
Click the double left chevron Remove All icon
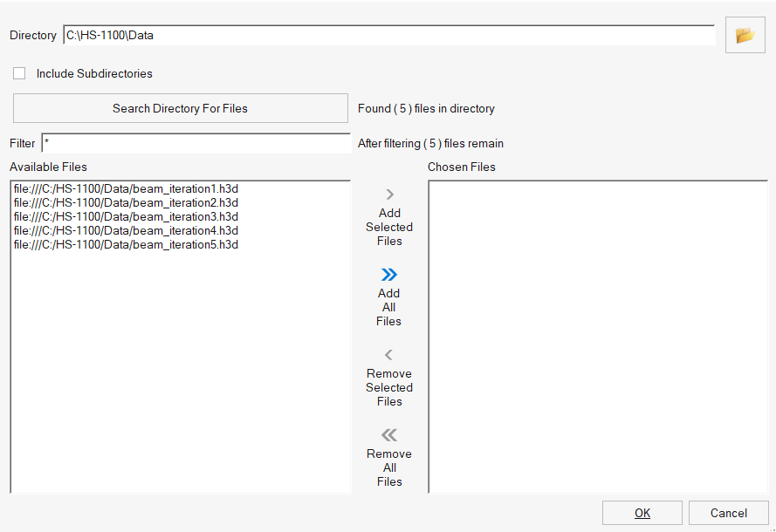click(x=389, y=435)
